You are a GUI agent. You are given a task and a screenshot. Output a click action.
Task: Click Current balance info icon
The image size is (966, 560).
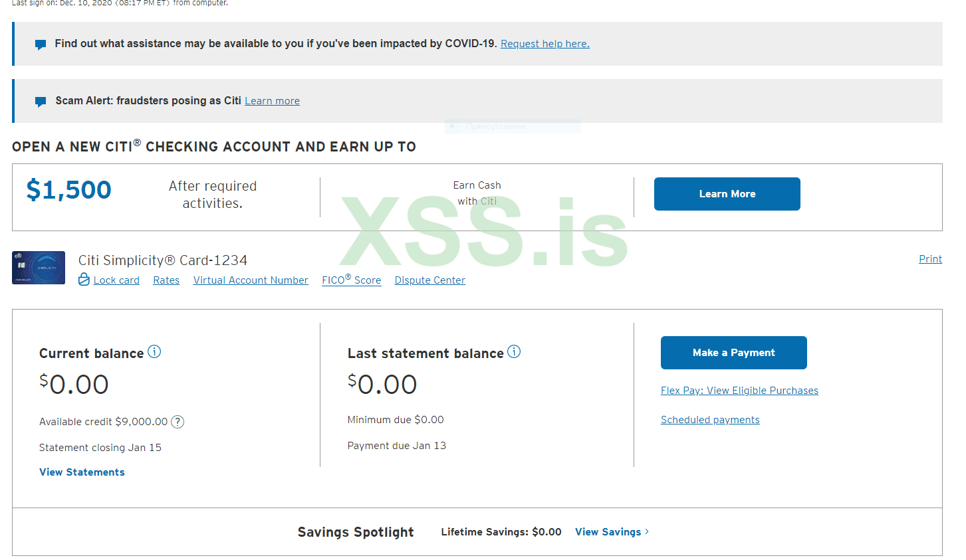pos(154,351)
